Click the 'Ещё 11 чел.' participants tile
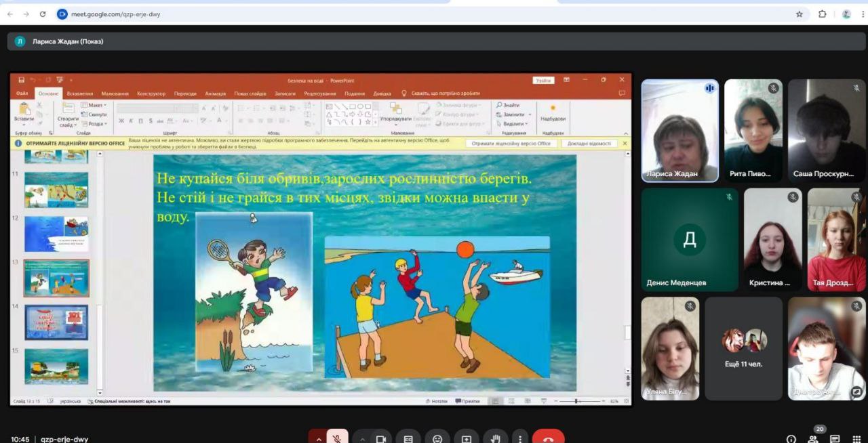The width and height of the screenshot is (868, 443). click(x=743, y=349)
